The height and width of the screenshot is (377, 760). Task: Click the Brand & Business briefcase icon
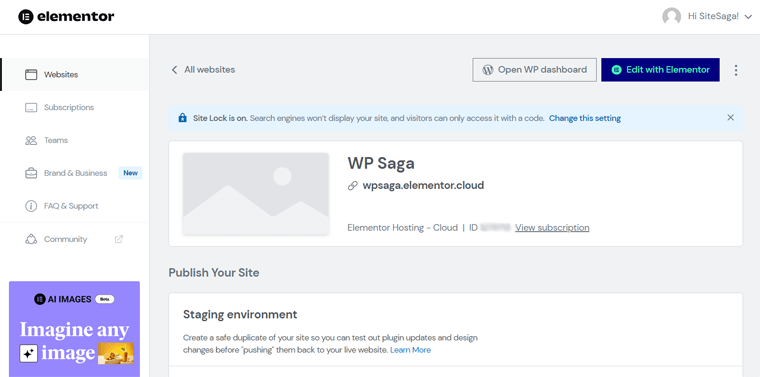(31, 173)
